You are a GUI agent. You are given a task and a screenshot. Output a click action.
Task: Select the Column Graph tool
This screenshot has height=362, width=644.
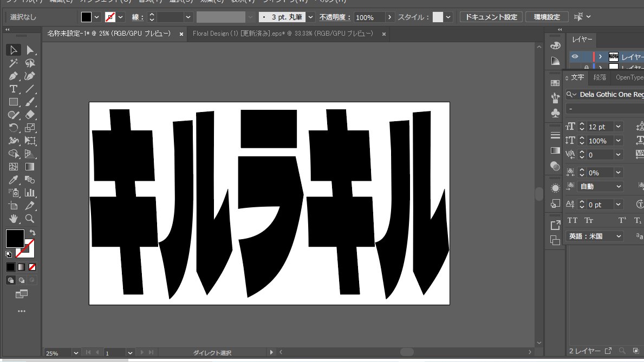(30, 193)
